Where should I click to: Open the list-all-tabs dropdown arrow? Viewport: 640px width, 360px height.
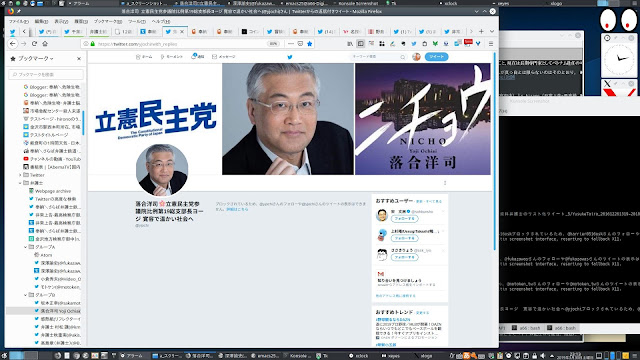tap(492, 31)
